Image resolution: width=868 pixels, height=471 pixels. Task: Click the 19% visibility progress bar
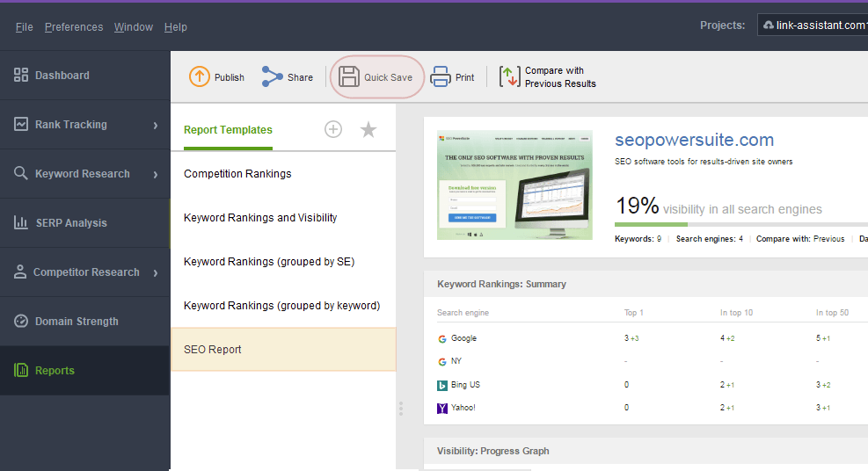pos(741,224)
